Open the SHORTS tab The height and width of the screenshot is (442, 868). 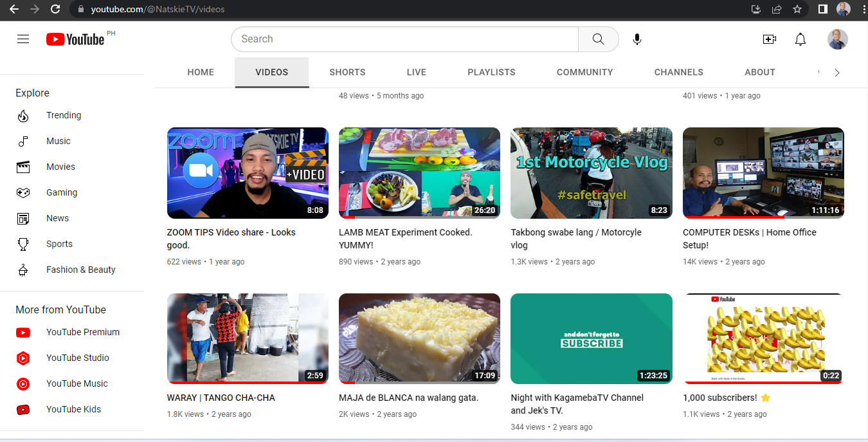click(347, 73)
